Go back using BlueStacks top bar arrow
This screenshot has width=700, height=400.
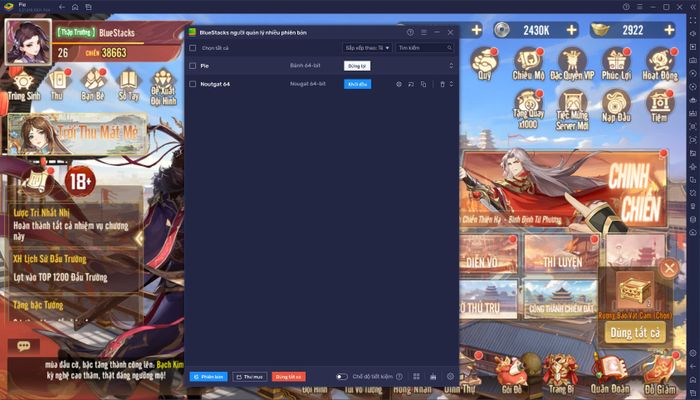[62, 7]
